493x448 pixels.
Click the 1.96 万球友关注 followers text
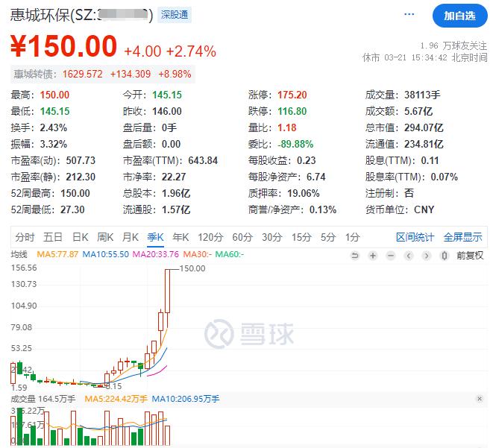tap(453, 46)
